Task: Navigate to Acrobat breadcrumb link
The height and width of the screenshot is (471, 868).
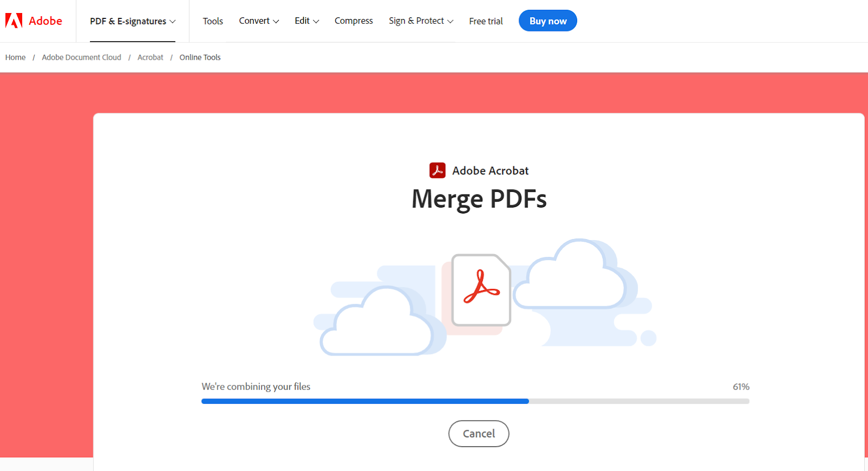Action: tap(150, 57)
